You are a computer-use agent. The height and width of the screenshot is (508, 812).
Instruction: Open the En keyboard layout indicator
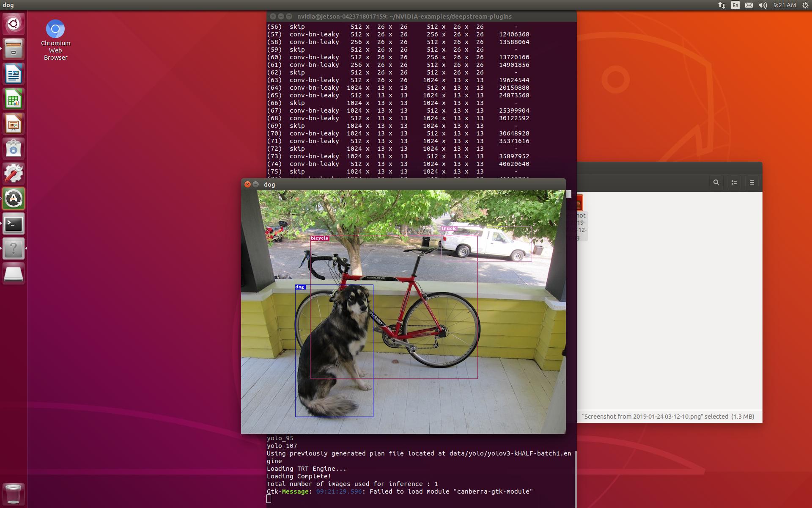tap(735, 5)
